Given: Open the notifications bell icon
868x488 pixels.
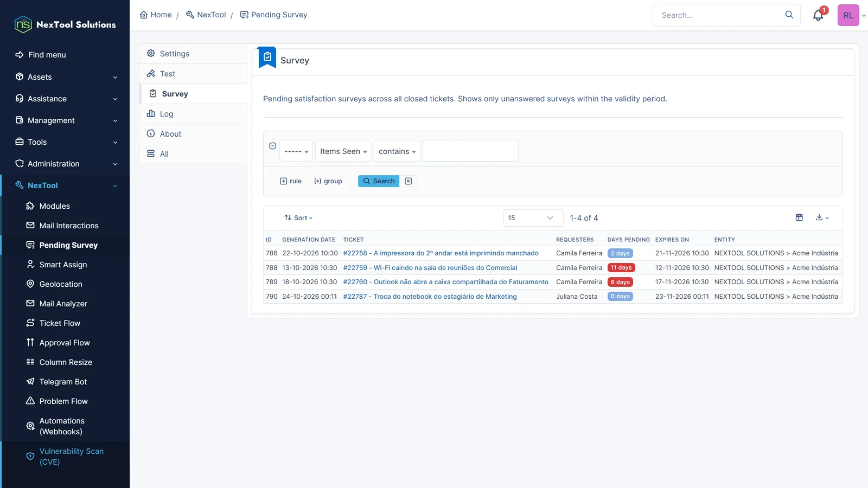Looking at the screenshot, I should 818,15.
